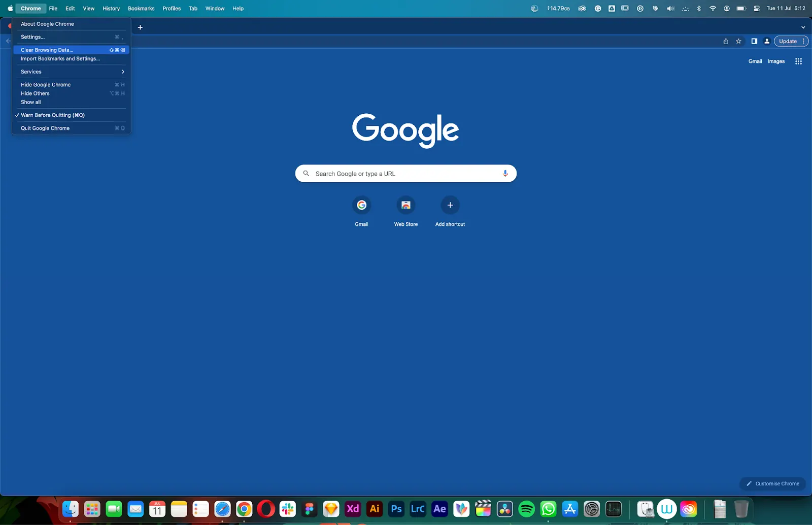
Task: Launch Adobe XD from the Dock
Action: [x=353, y=509]
